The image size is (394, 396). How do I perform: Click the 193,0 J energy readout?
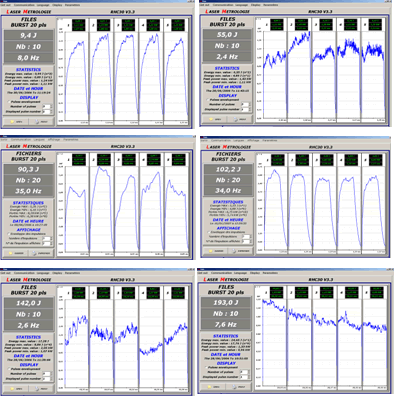tap(226, 302)
